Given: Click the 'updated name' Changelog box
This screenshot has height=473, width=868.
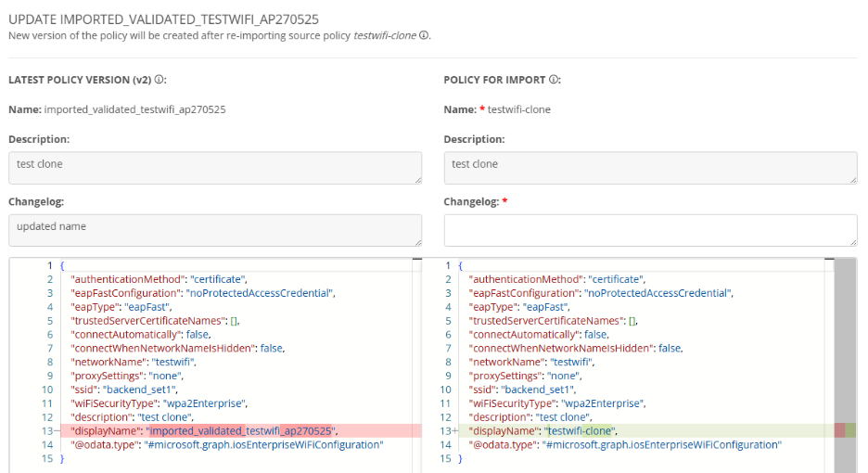Looking at the screenshot, I should tap(213, 230).
